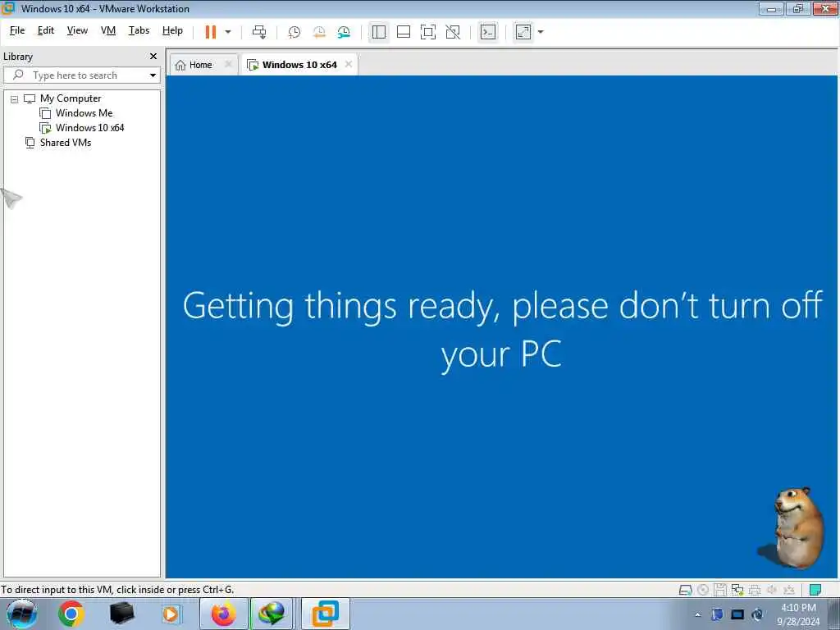Toggle Unity mode toolbar icon
The image size is (840, 630).
coord(453,32)
